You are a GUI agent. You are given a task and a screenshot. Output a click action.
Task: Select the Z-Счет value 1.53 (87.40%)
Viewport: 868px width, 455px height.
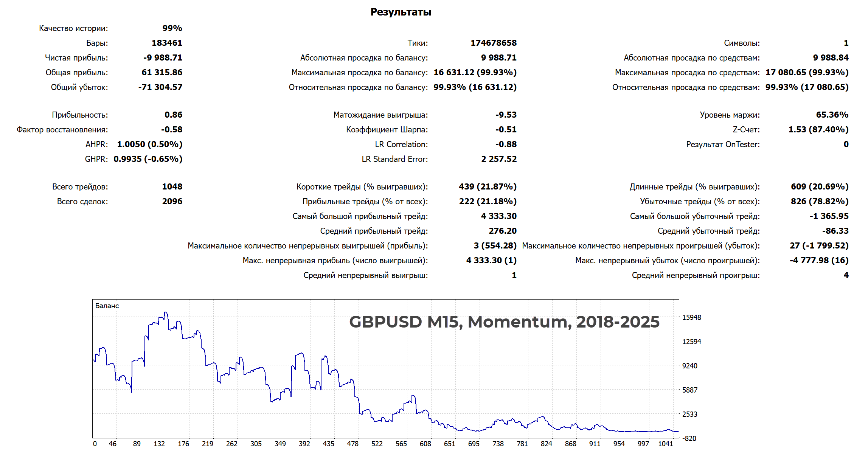818,129
